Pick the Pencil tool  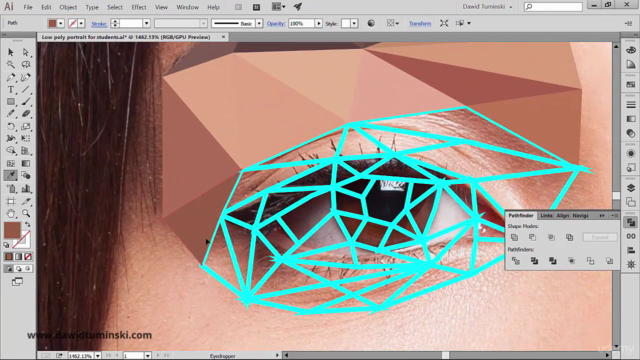11,114
